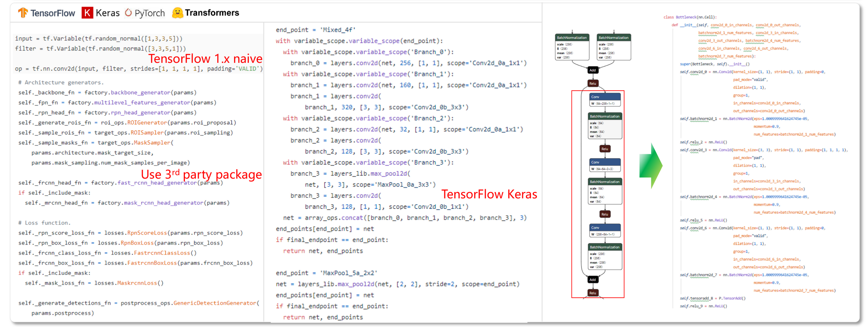Screen dimensions: 868x327
Task: Click the 'self.batchnorm2d_1 = nn.BatchNorm2d' line
Action: click(x=744, y=119)
